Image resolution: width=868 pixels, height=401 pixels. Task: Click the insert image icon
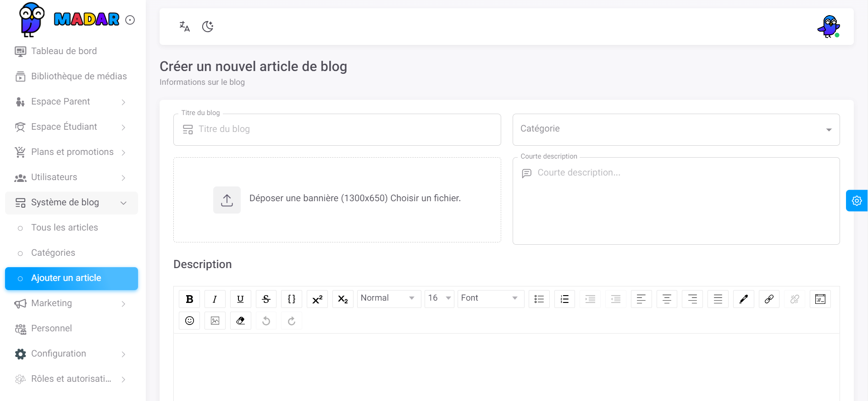[215, 321]
